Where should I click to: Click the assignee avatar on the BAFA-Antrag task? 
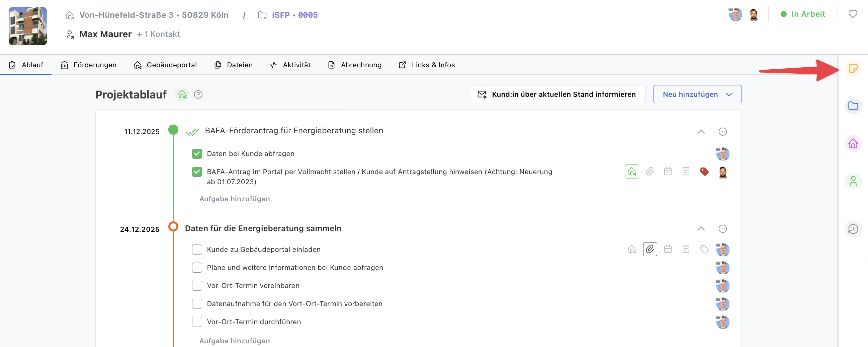point(722,172)
